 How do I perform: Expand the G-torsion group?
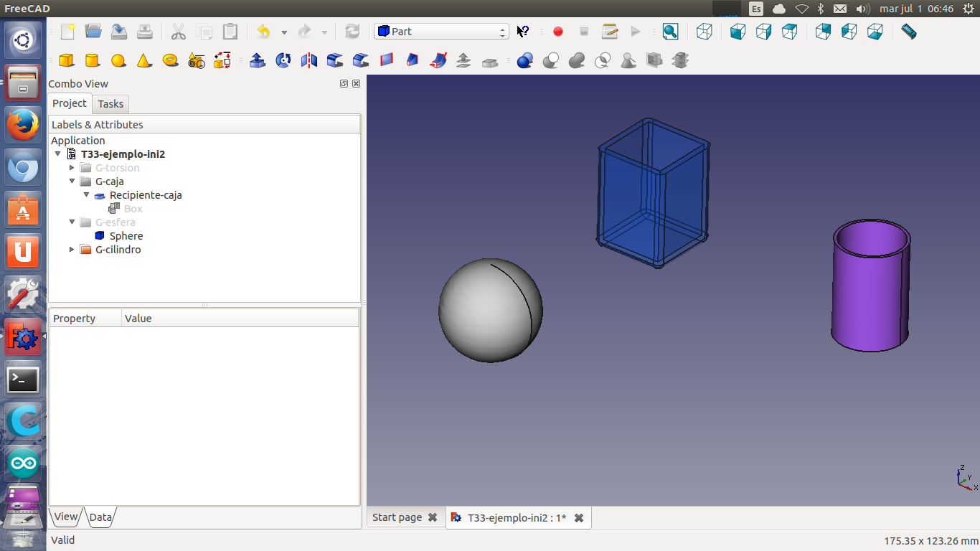coord(72,168)
